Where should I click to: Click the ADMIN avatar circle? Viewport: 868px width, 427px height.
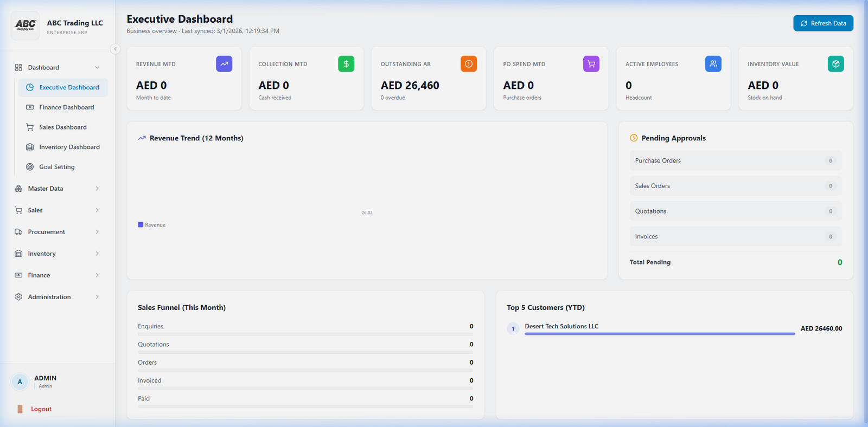(20, 381)
